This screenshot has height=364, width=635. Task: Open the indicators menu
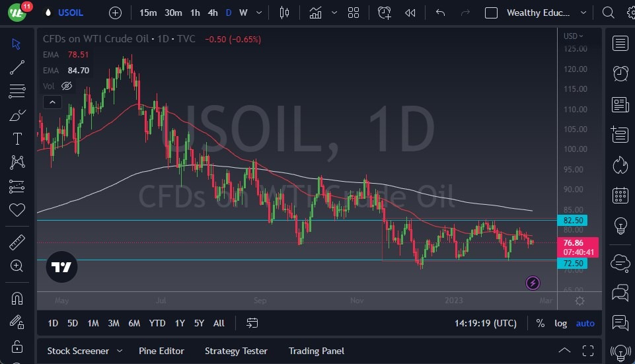315,13
